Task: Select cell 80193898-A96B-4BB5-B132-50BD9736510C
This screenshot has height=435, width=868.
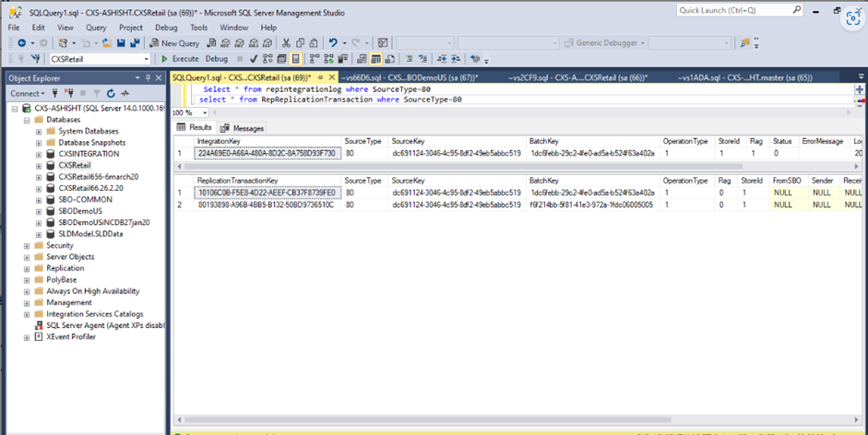Action: click(x=266, y=205)
